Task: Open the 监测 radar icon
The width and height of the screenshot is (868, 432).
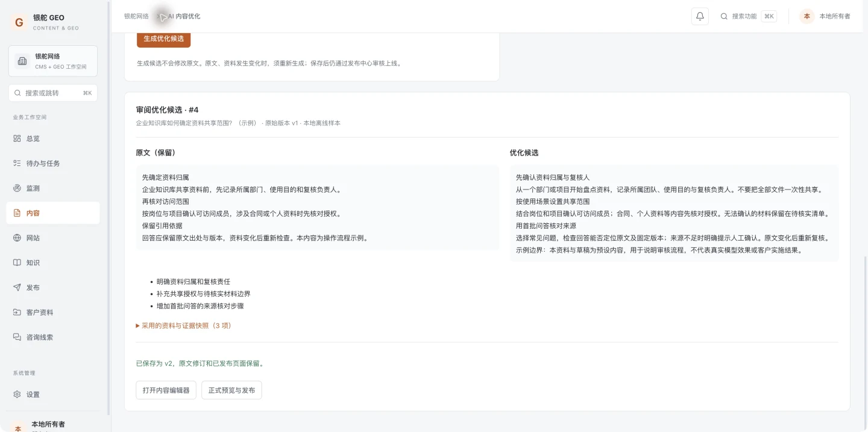Action: (x=17, y=188)
